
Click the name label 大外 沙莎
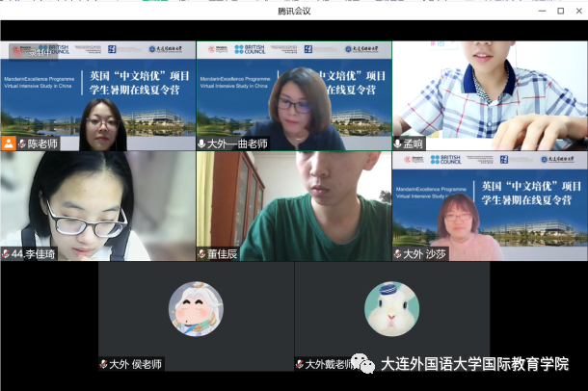point(424,254)
